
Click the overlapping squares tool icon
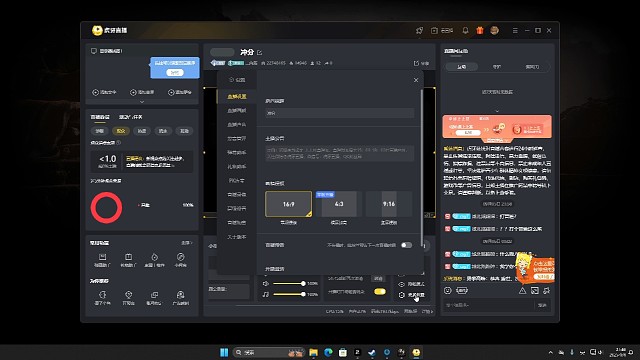point(154,295)
